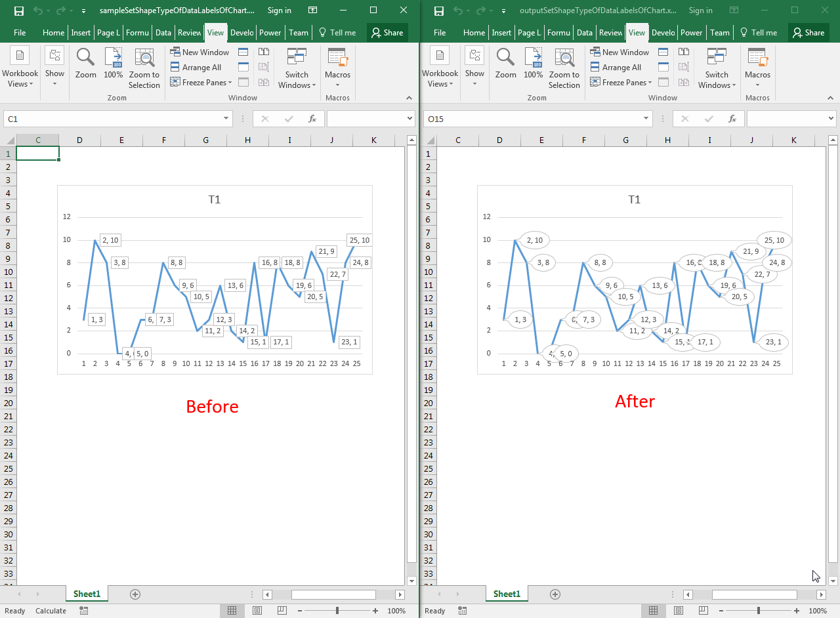Open the Data tab in the right window
Image resolution: width=840 pixels, height=618 pixels.
pyautogui.click(x=585, y=33)
